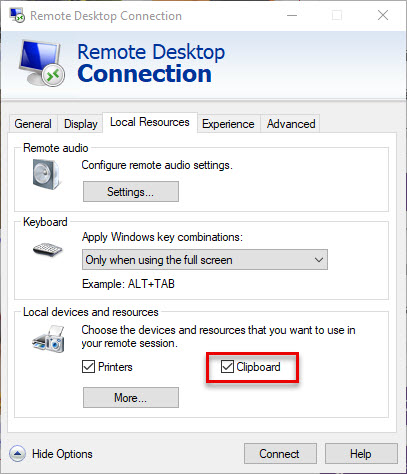
Task: Close the Remote Desktop Connection window
Action: click(383, 15)
